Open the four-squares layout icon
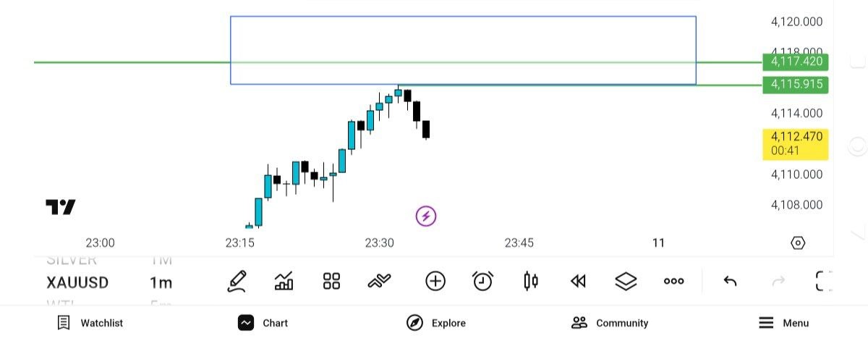Viewport: 868px width, 341px height. pyautogui.click(x=331, y=281)
